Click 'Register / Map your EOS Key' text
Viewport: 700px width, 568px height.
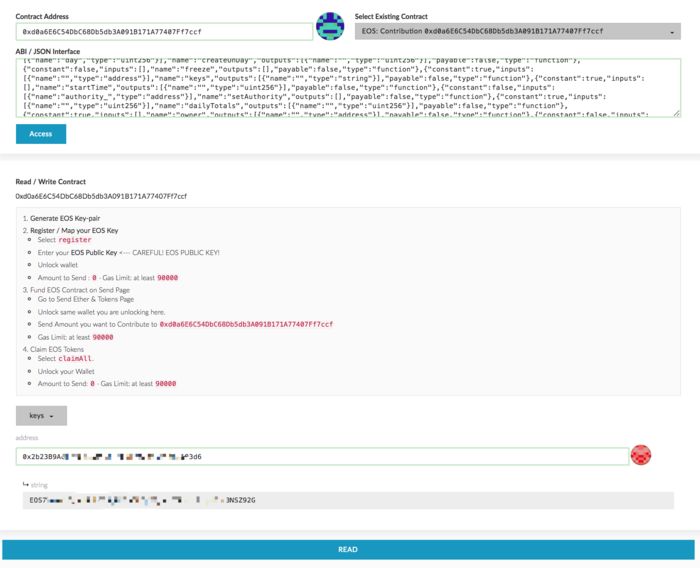tap(74, 230)
